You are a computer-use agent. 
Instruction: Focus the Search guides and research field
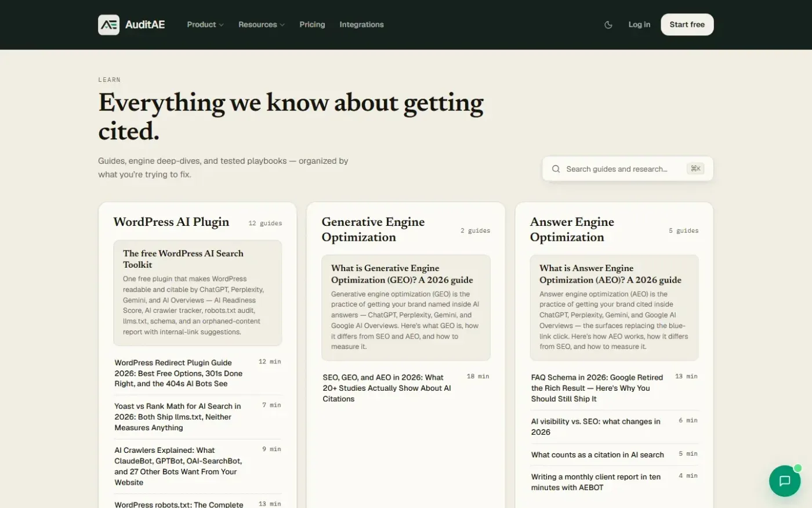(x=628, y=169)
